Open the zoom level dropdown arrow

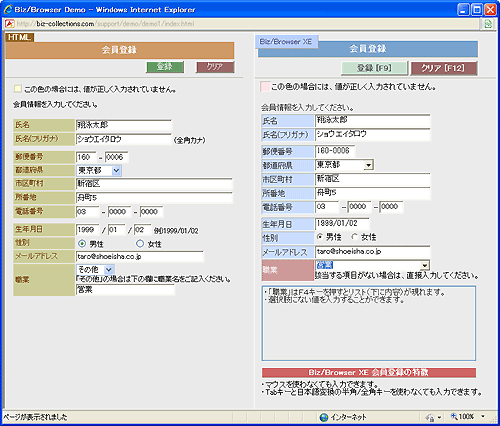[x=483, y=416]
